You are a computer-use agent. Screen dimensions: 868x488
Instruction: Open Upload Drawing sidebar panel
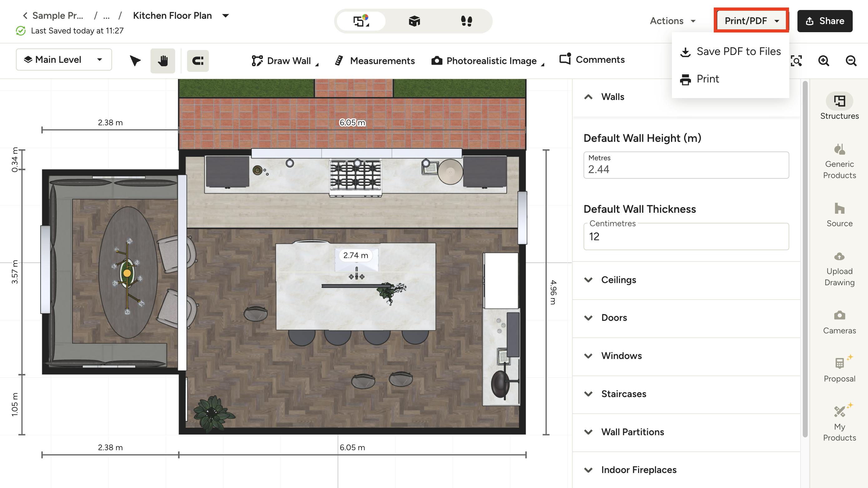point(839,269)
